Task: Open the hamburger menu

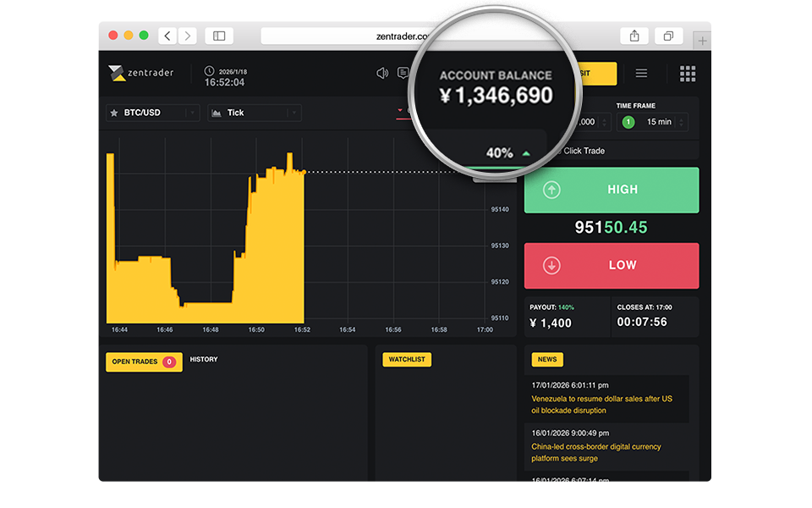Action: [641, 74]
